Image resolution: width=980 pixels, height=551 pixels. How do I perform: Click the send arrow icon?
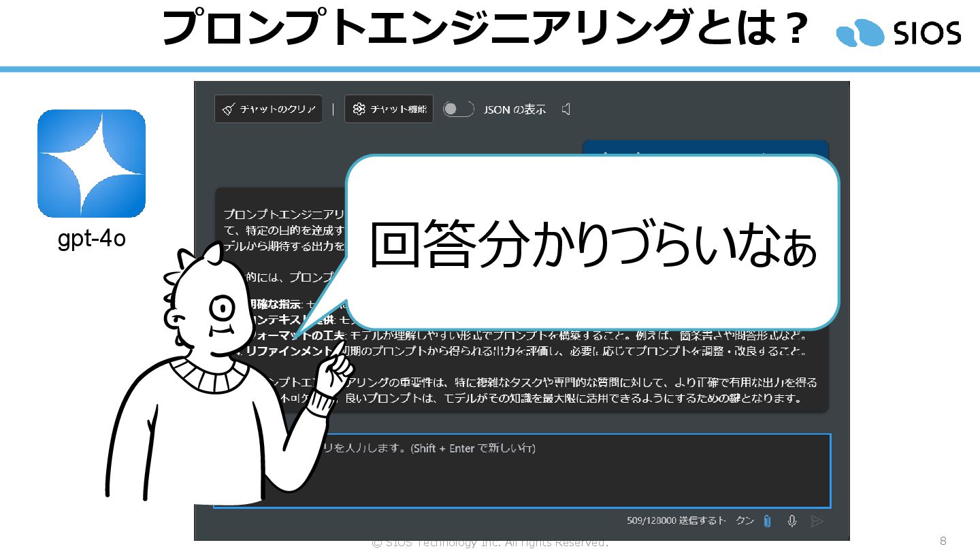click(x=817, y=521)
